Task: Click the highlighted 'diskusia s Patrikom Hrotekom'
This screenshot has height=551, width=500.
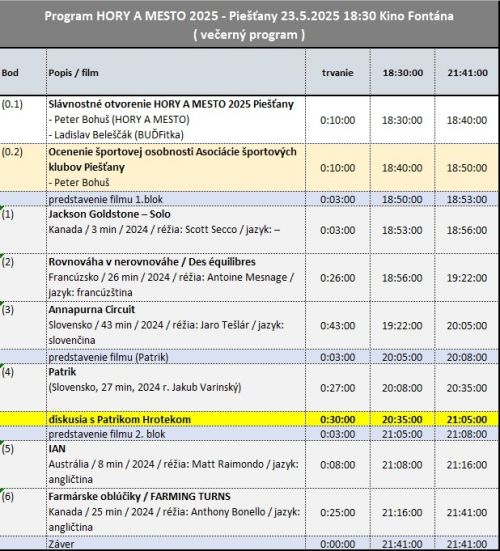Action: coord(119,419)
